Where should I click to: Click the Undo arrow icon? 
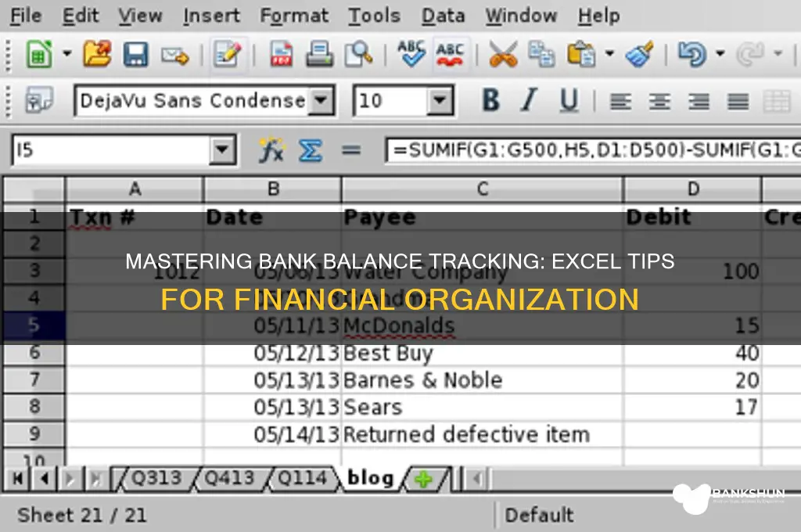pos(691,54)
